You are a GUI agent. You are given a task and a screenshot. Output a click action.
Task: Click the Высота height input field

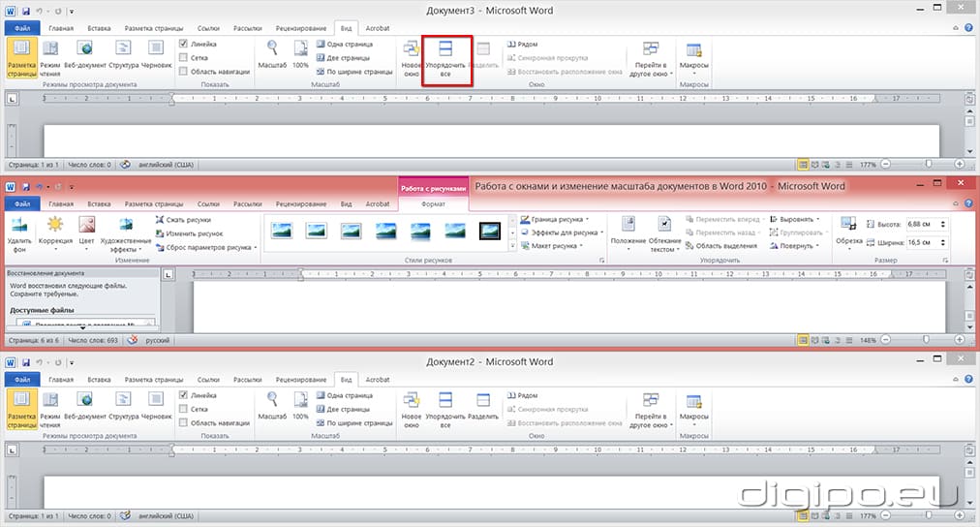923,224
